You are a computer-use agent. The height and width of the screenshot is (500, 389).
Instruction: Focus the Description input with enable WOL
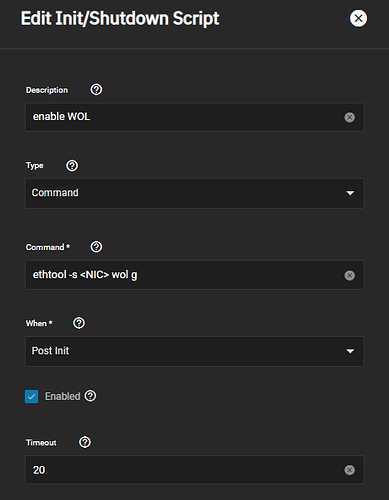[x=195, y=117]
